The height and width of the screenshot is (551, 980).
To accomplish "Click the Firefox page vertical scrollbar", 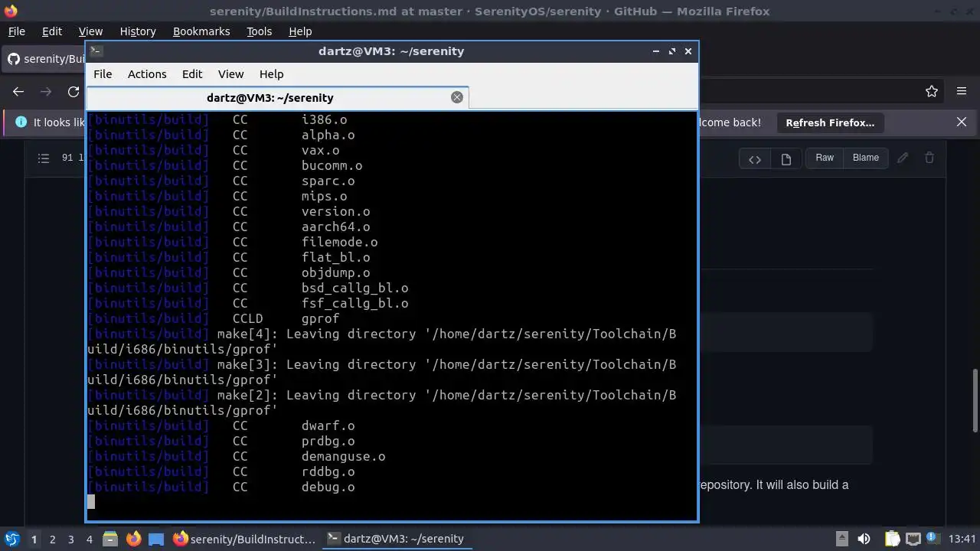I will [975, 400].
